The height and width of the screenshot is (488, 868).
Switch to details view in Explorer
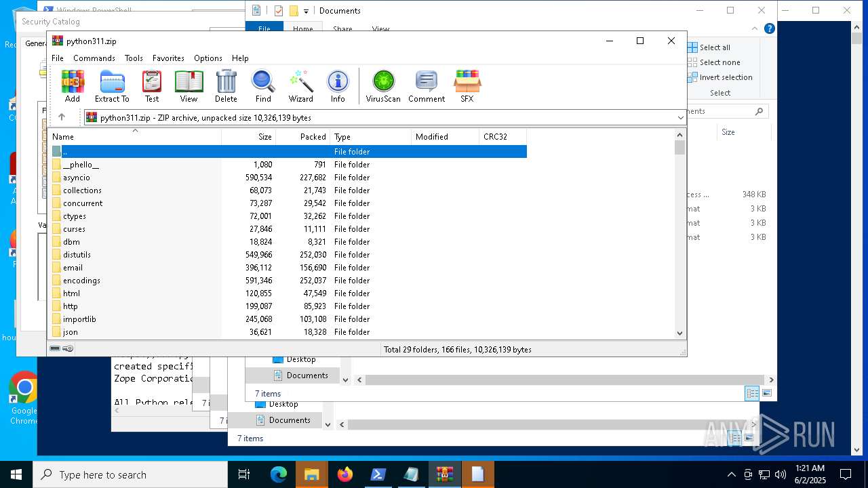752,393
